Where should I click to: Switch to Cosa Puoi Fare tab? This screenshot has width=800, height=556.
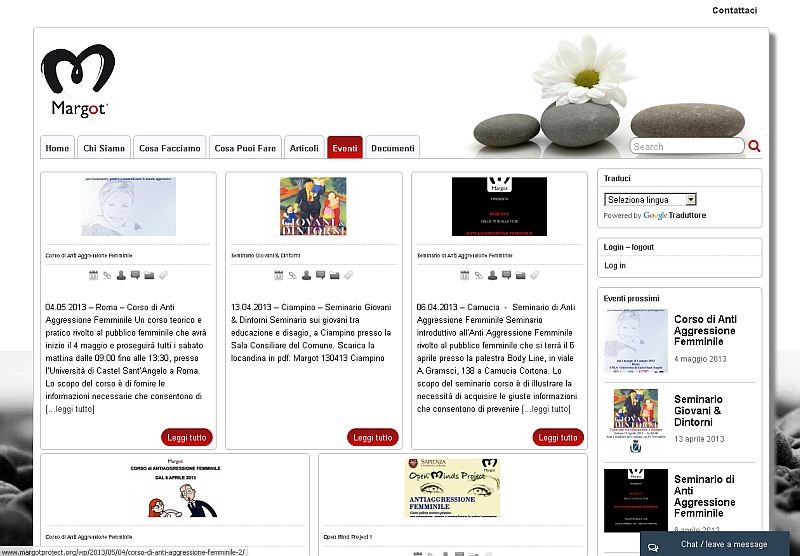coord(245,148)
